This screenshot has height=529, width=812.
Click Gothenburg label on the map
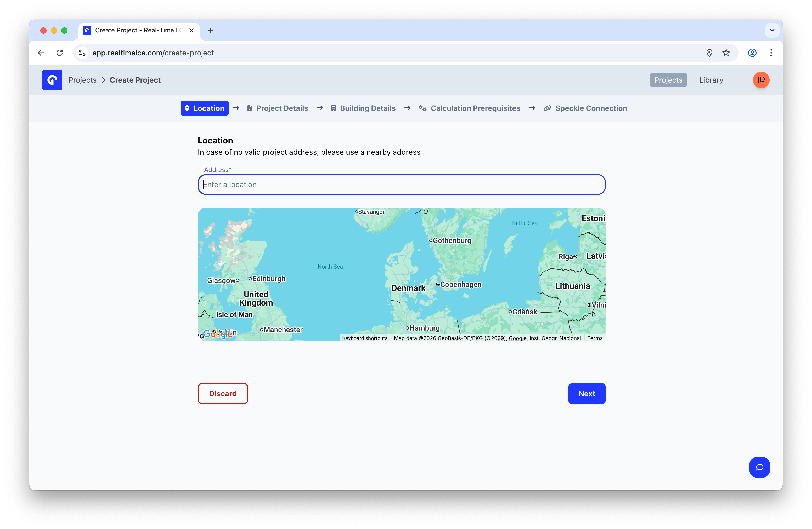(452, 240)
